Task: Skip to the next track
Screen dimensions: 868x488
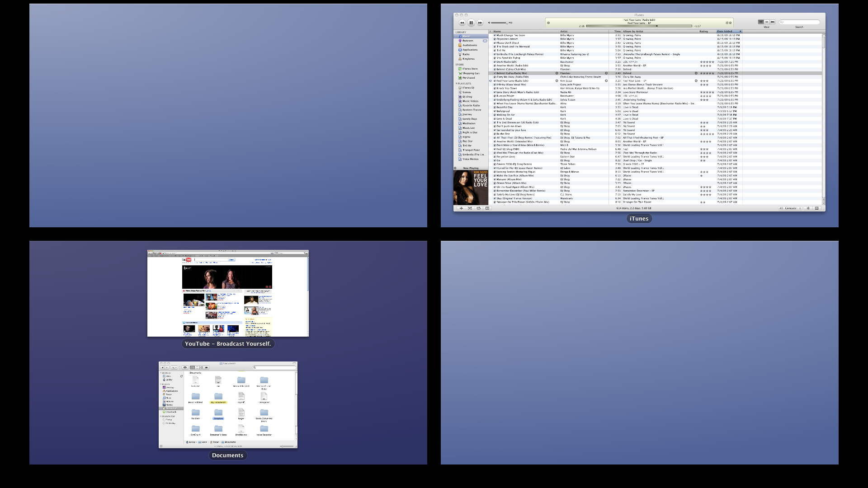Action: (x=480, y=23)
